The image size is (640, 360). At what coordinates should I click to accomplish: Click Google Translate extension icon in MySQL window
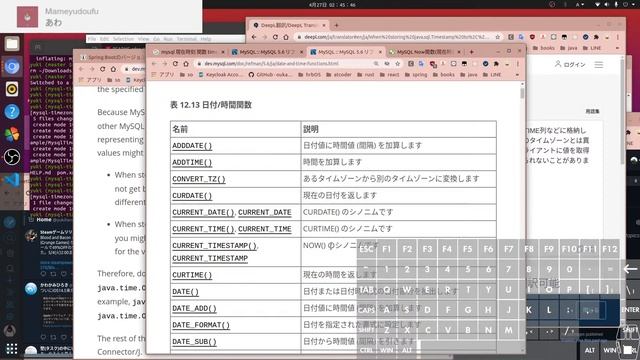pyautogui.click(x=421, y=64)
